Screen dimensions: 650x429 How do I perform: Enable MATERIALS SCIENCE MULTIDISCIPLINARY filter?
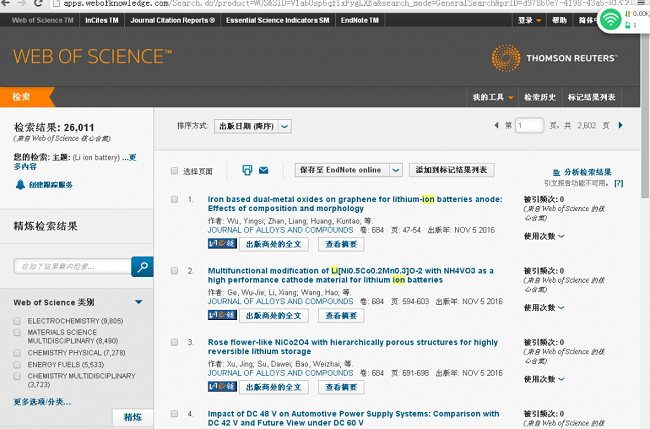tap(17, 332)
